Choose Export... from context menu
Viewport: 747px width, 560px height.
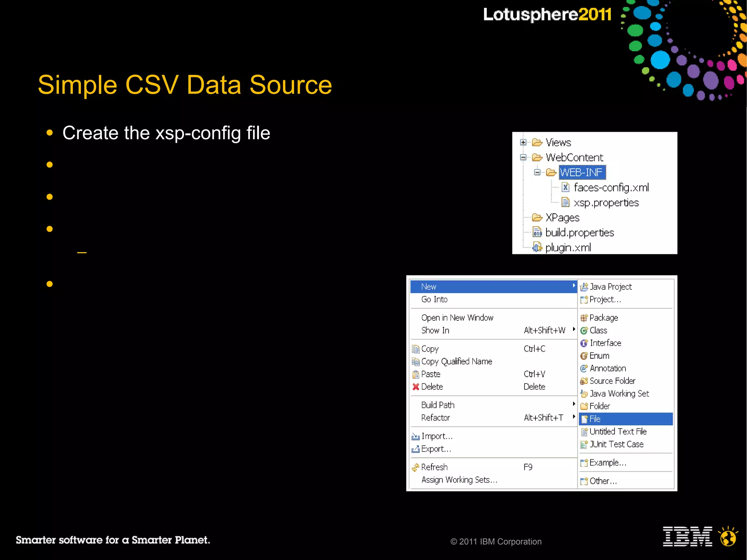[494, 449]
